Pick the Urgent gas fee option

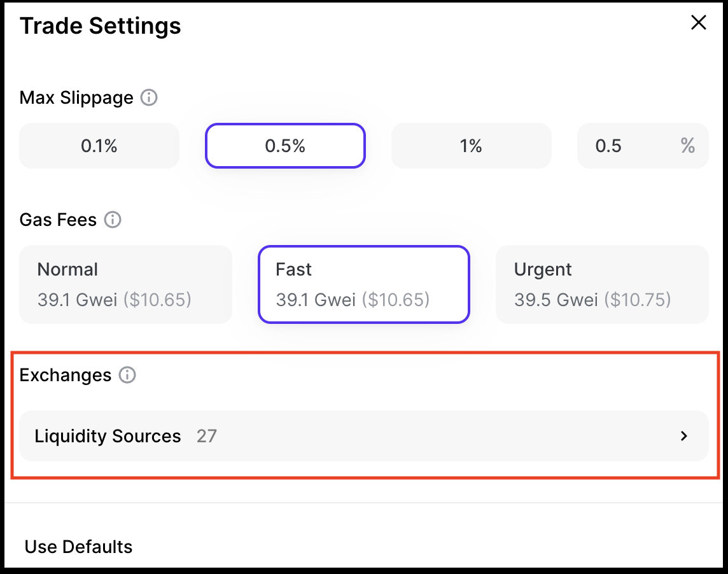click(x=601, y=284)
